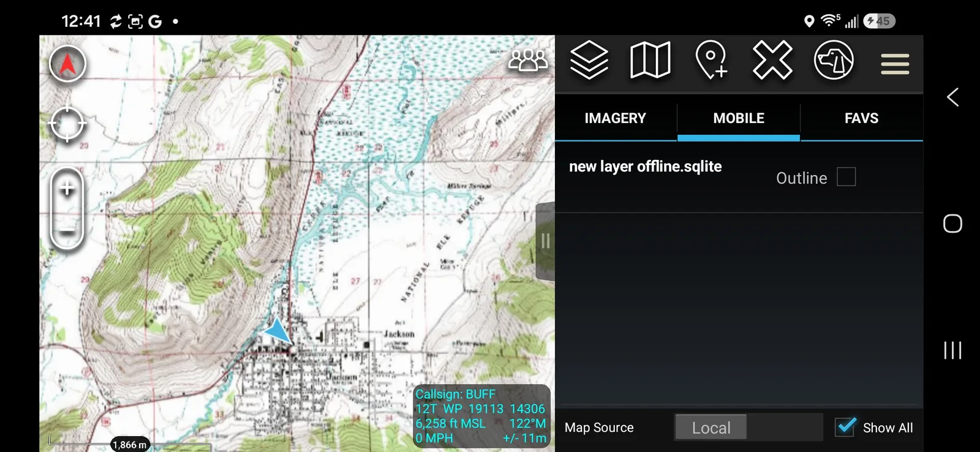Tap the battery indicator in status bar

(x=880, y=21)
